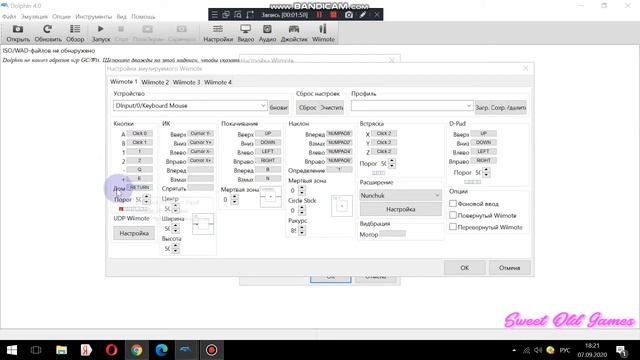Image resolution: width=640 pixels, height=360 pixels.
Task: Click the Обновить button beside the device dropdown
Action: [x=279, y=107]
